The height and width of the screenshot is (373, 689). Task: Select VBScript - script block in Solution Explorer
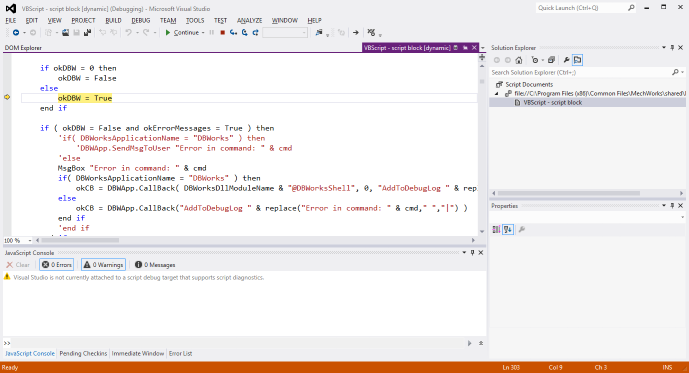coord(553,102)
